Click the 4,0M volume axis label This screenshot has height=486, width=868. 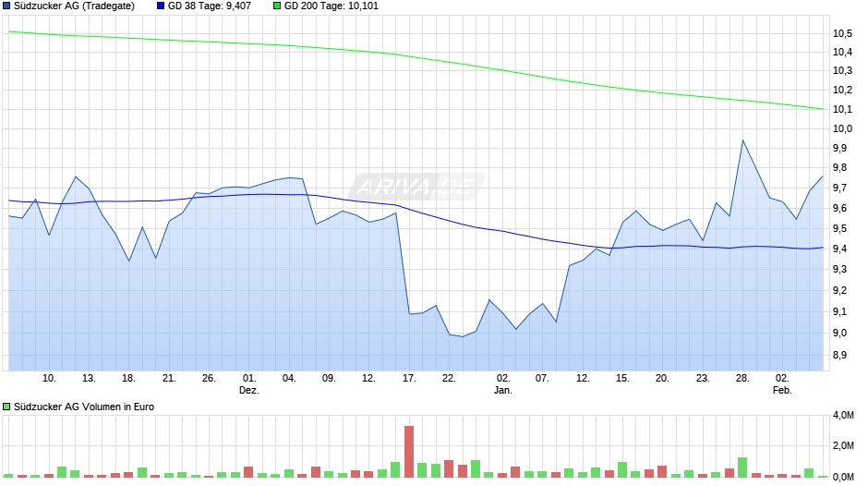point(843,416)
